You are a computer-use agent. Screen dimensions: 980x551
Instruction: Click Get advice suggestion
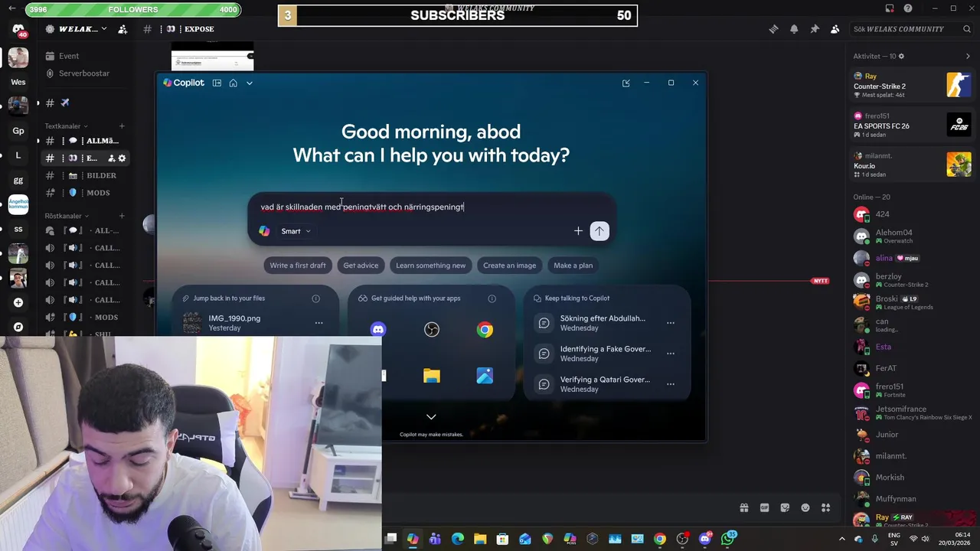click(361, 266)
